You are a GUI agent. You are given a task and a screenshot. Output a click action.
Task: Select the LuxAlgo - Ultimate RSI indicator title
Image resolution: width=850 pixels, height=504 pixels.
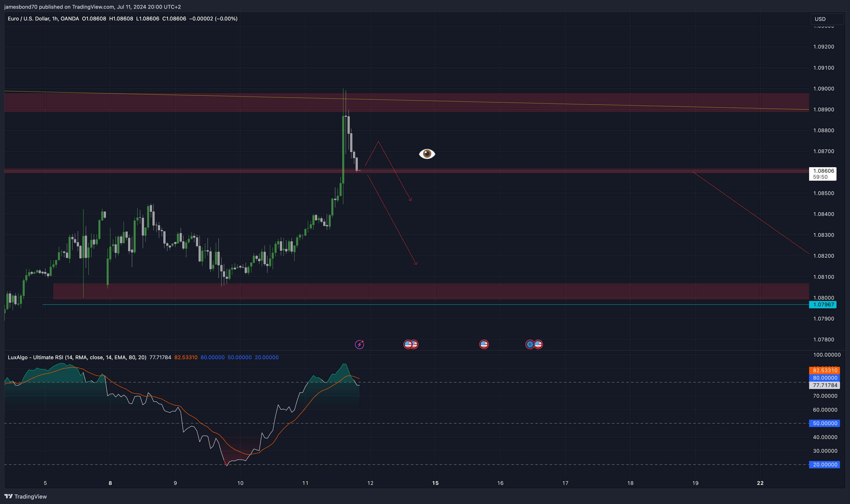tap(77, 357)
